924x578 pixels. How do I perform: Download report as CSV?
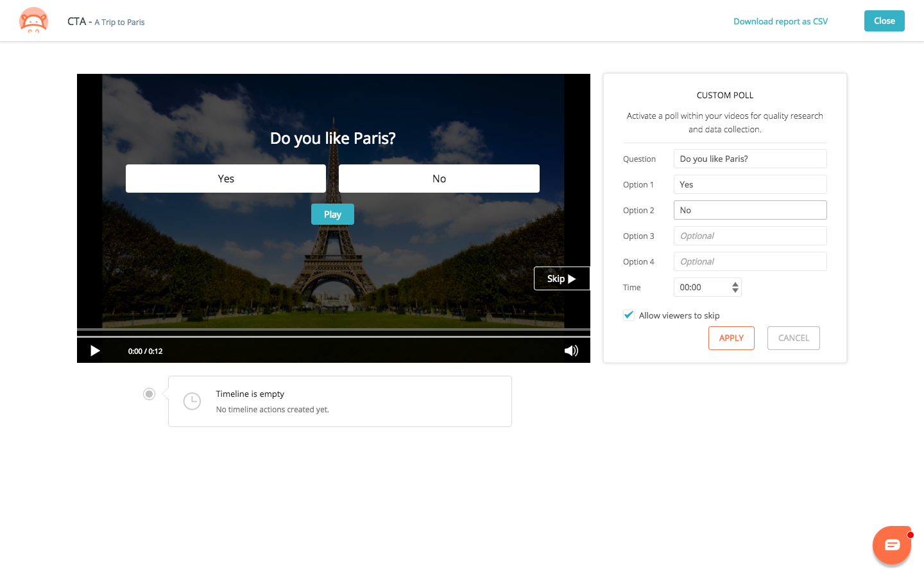[780, 21]
